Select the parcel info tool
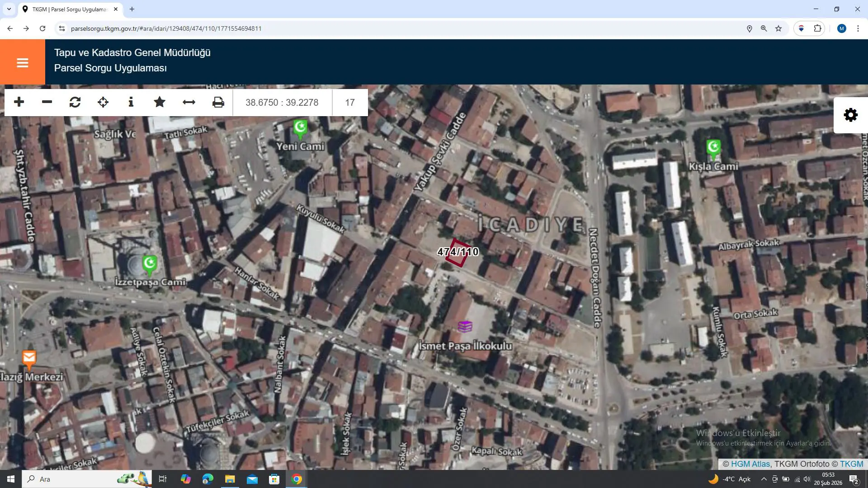The height and width of the screenshot is (488, 868). tap(131, 102)
